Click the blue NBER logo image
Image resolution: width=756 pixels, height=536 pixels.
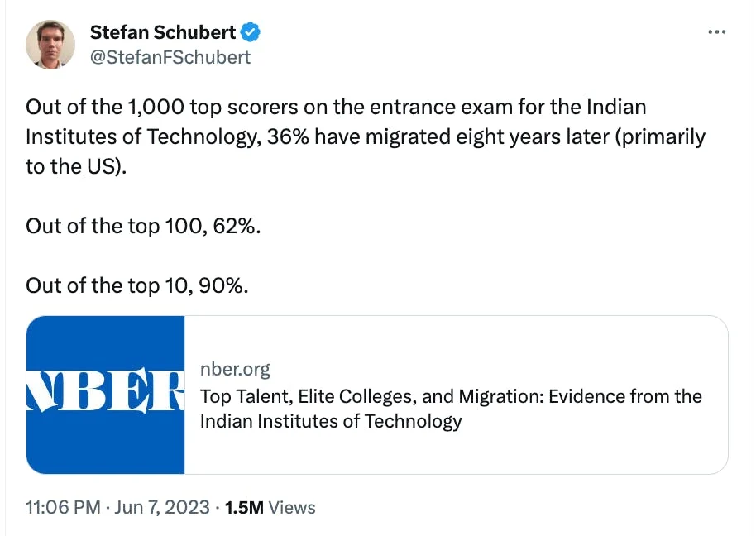pyautogui.click(x=106, y=395)
